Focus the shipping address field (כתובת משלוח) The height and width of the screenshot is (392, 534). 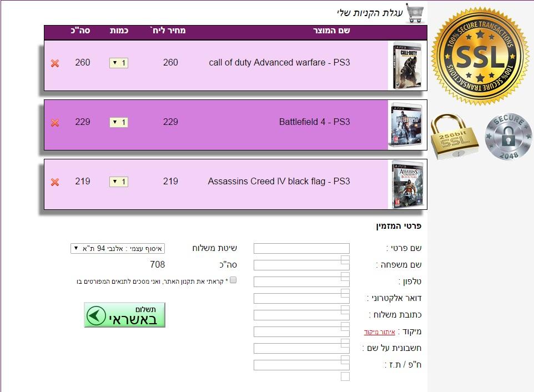click(301, 315)
